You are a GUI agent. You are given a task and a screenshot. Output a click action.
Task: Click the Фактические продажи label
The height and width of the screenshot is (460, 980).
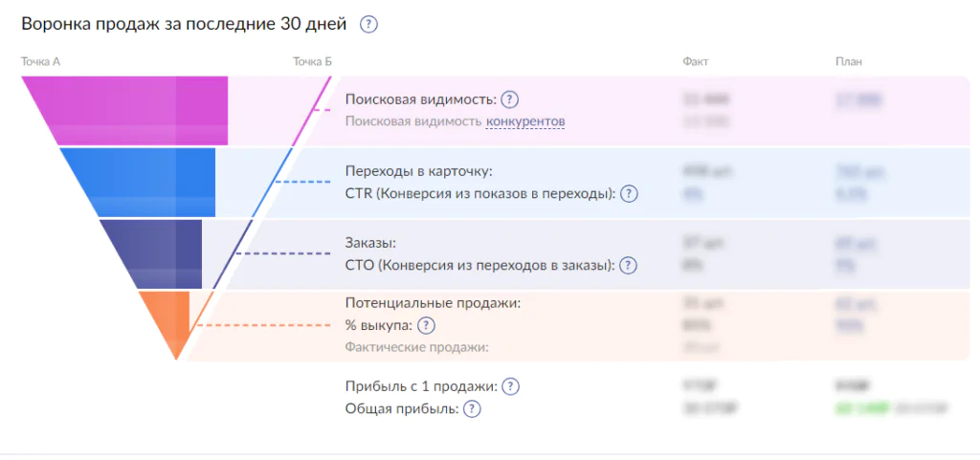pos(417,347)
